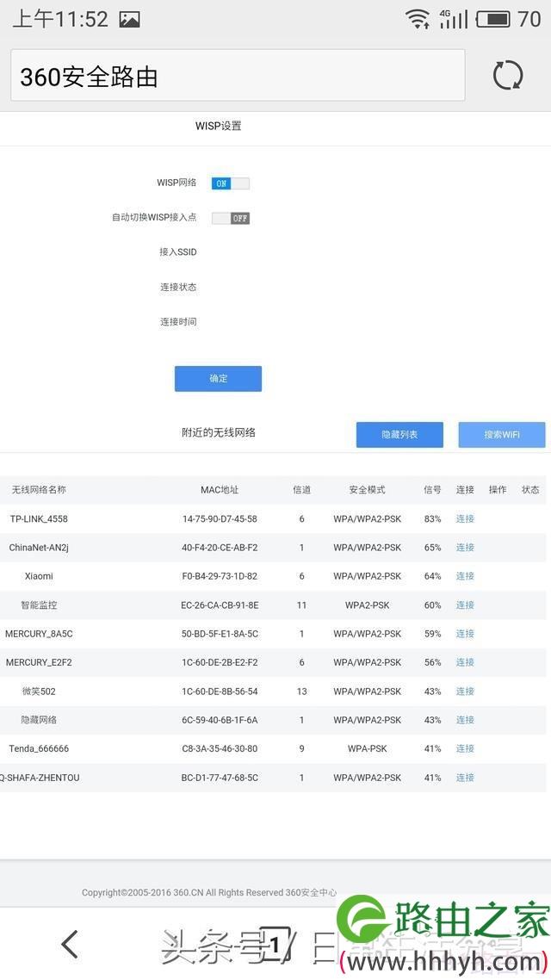Toggle the 自动切换WISP接入点 switch
The image size is (551, 980).
pos(230,218)
